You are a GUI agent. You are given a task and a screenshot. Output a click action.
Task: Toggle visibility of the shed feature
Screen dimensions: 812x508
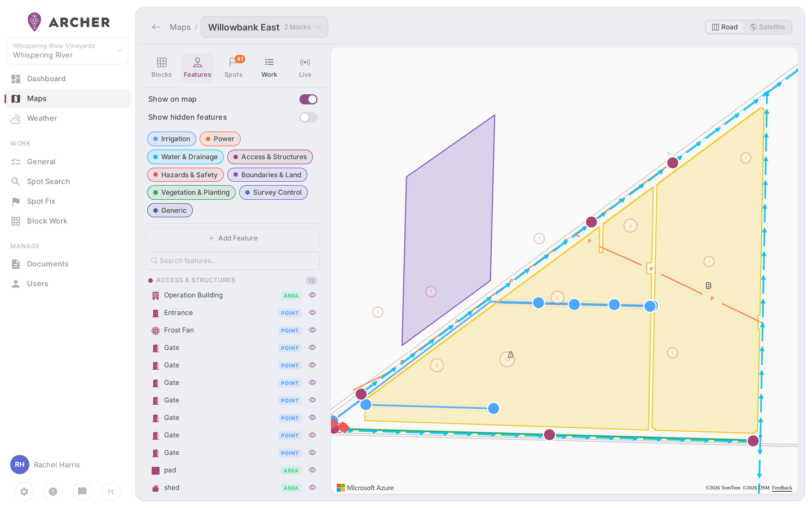pos(312,488)
